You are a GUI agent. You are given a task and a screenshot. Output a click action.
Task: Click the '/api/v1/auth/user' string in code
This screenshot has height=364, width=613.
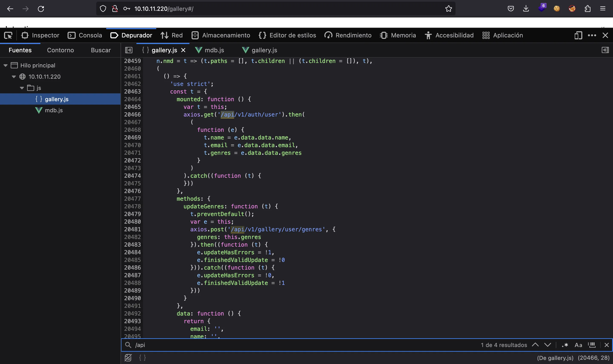(x=249, y=115)
